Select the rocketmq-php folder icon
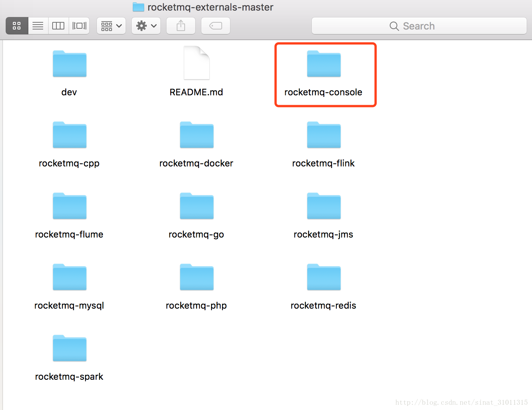Viewport: 532px width, 410px height. pyautogui.click(x=197, y=277)
